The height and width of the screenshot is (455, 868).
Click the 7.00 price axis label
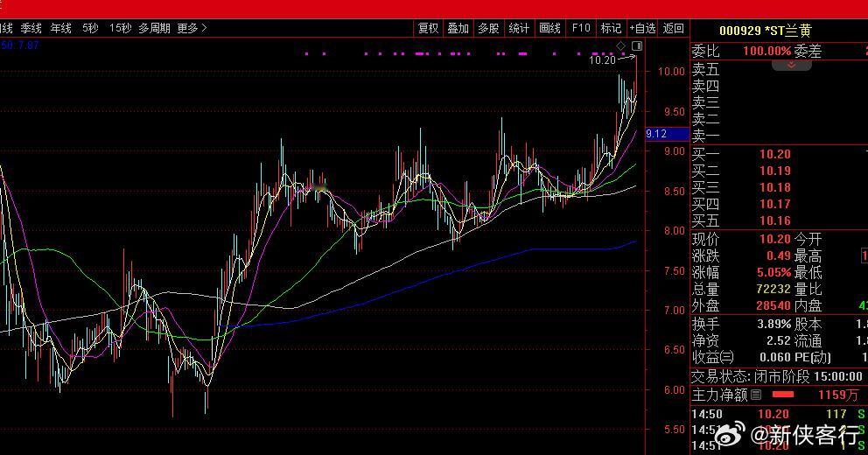coord(674,310)
